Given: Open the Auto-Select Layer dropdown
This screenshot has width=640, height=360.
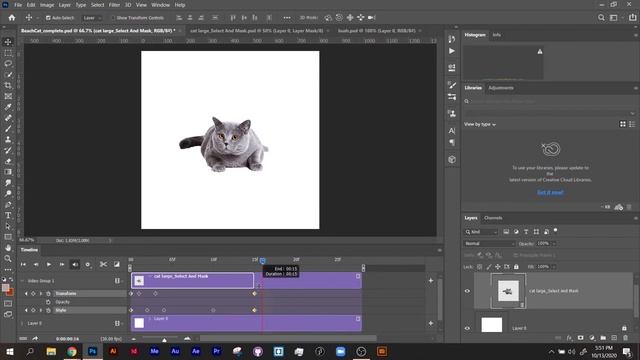Looking at the screenshot, I should (92, 18).
